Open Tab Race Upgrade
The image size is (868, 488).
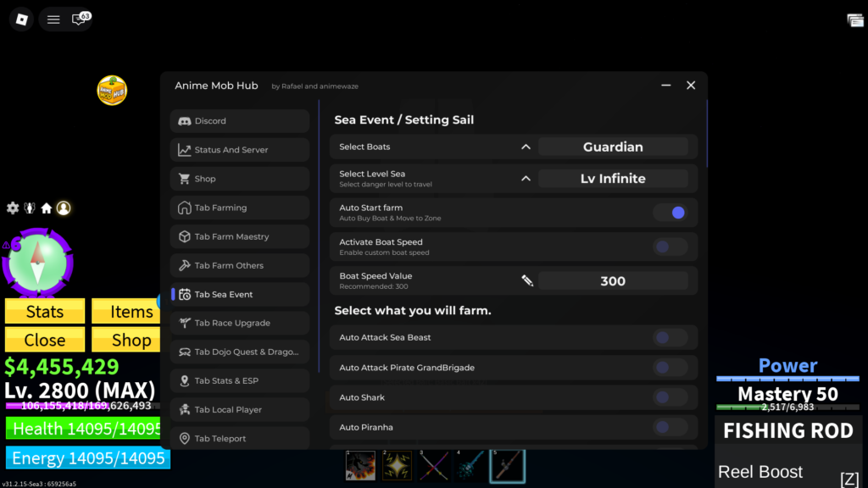click(240, 323)
